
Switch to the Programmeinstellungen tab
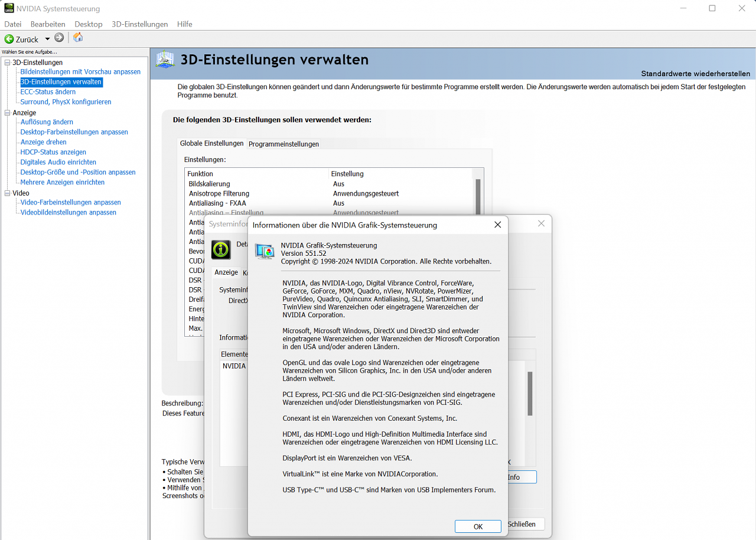(x=283, y=144)
